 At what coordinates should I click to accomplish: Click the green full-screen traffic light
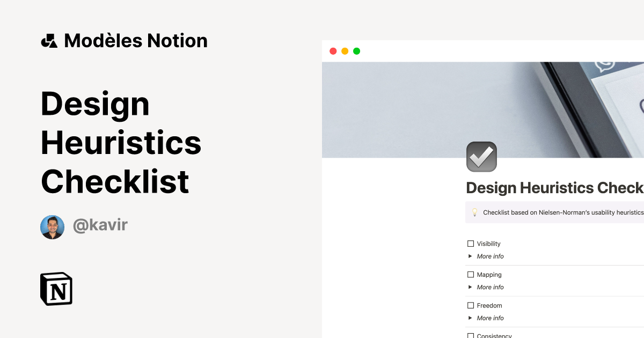tap(356, 50)
